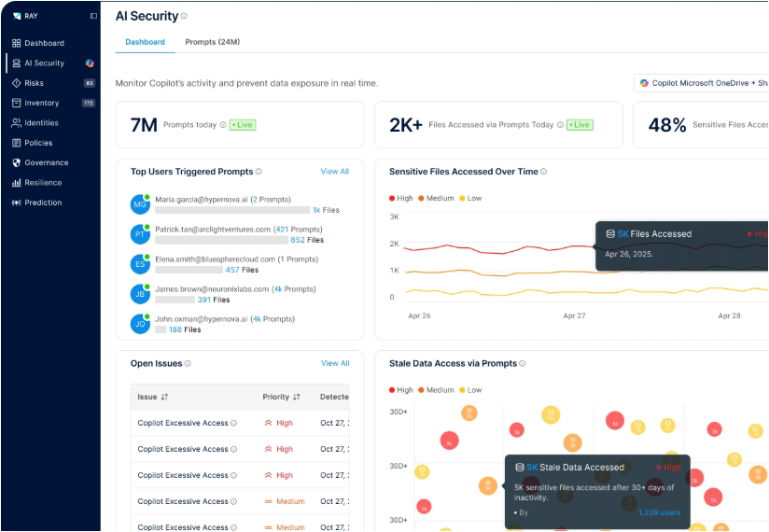
Task: Click the Copilot badge next to AI Security
Action: pyautogui.click(x=90, y=63)
